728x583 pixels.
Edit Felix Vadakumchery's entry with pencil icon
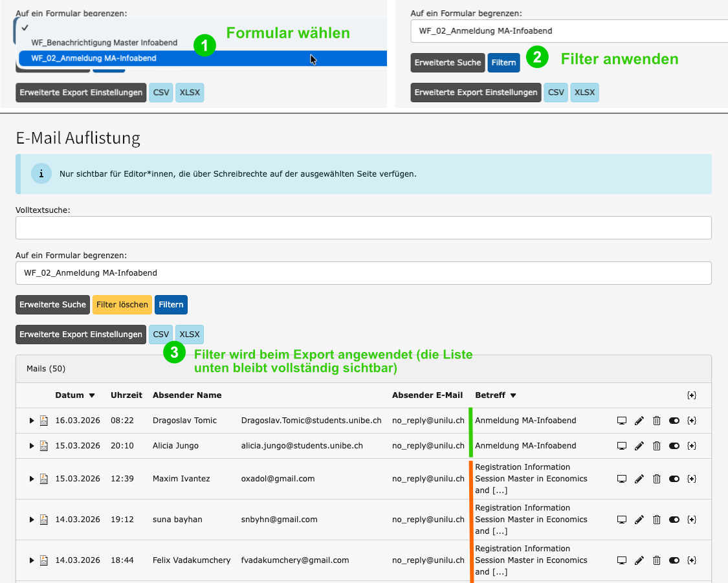639,560
